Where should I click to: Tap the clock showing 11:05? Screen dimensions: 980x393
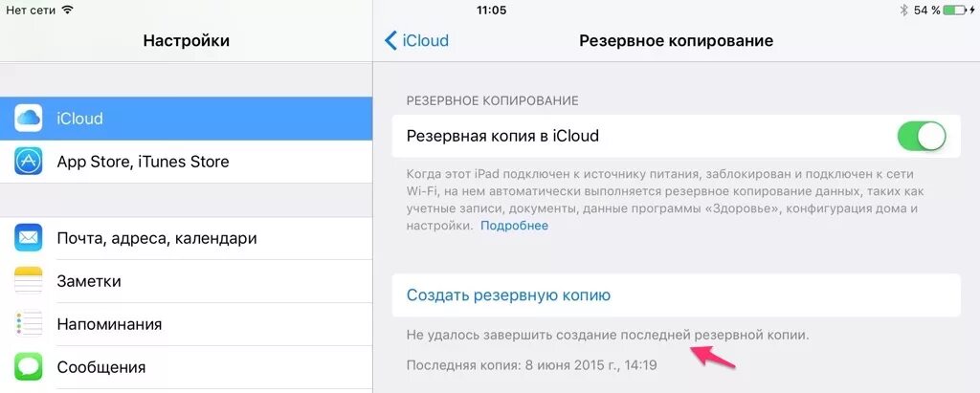[491, 10]
